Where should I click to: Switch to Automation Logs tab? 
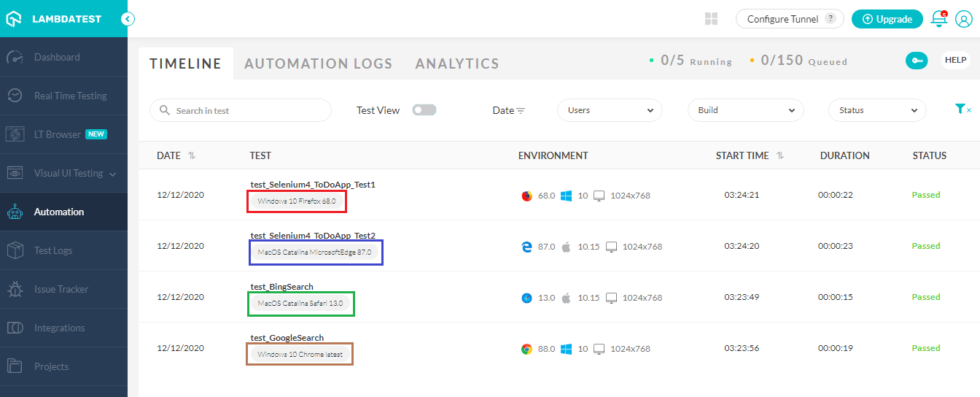click(319, 63)
